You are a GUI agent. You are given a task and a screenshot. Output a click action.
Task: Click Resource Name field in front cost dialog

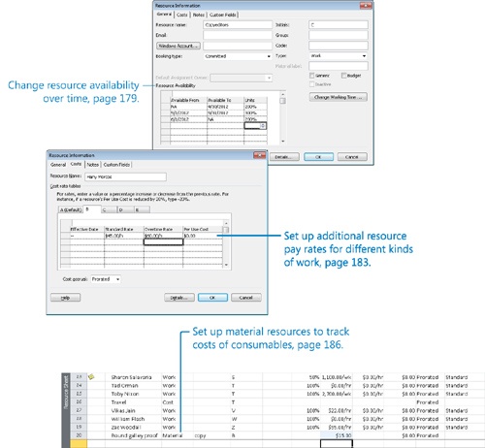(125, 176)
